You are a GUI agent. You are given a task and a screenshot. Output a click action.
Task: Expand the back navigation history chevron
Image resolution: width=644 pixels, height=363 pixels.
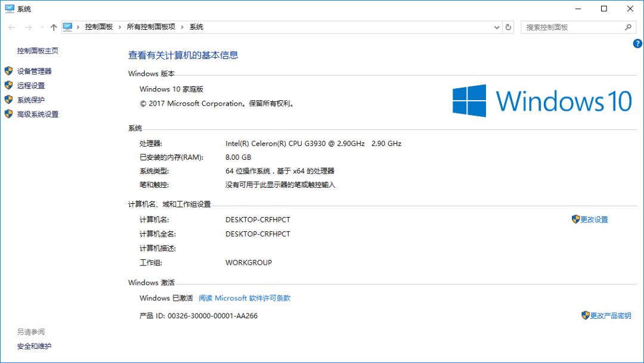pyautogui.click(x=41, y=27)
